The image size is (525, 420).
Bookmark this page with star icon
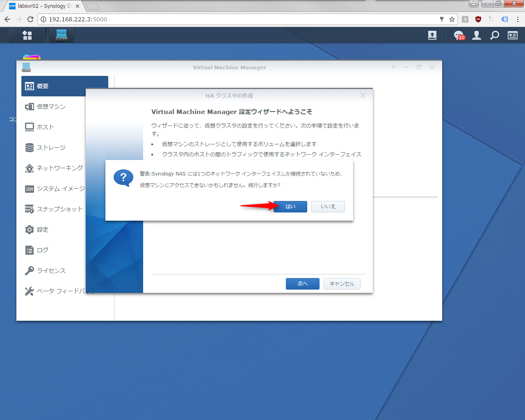[x=452, y=19]
